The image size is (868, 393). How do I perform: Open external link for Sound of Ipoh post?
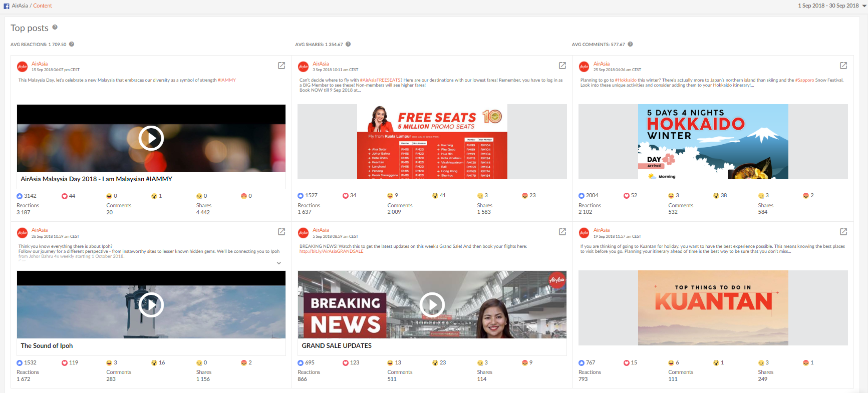(281, 232)
